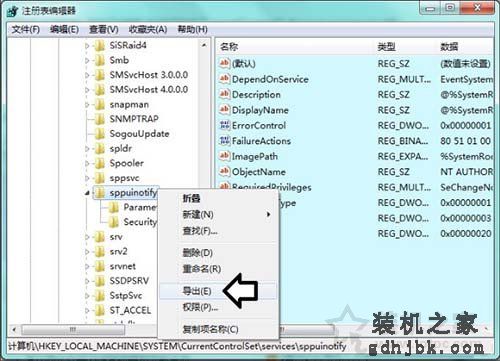Image resolution: width=500 pixels, height=361 pixels.
Task: Expand the SMSvcHost 3.0.0.0 key
Action: pos(87,75)
